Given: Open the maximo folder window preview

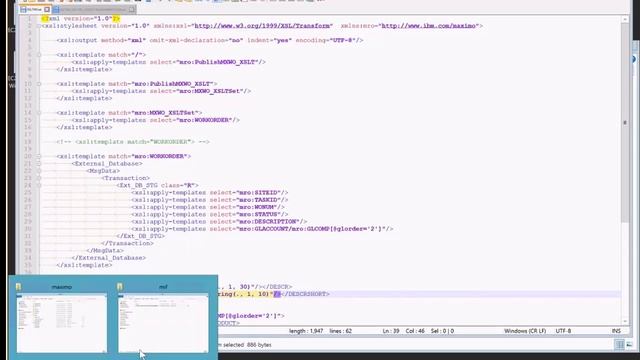Looking at the screenshot, I should point(62,322).
